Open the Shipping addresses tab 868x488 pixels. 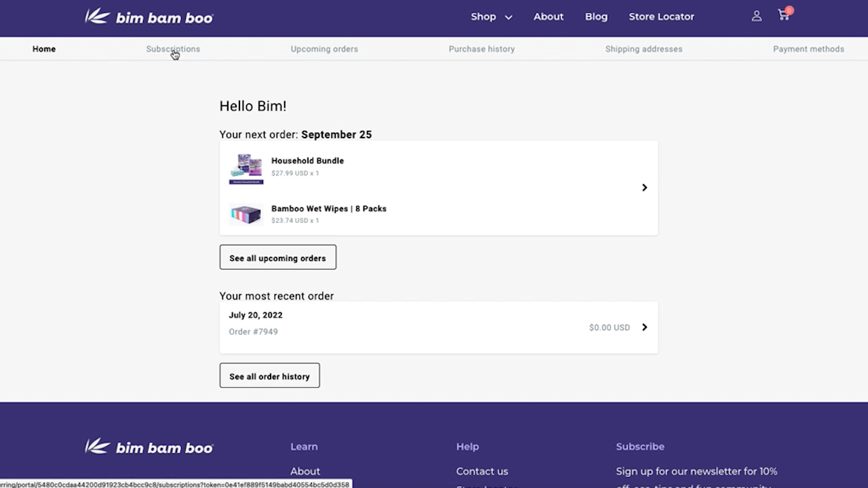[644, 49]
